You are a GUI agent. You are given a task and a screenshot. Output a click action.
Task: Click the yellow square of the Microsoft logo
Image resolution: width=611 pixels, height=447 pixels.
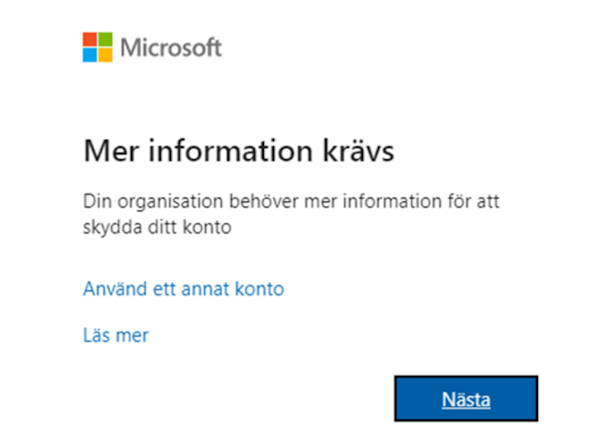pos(105,55)
